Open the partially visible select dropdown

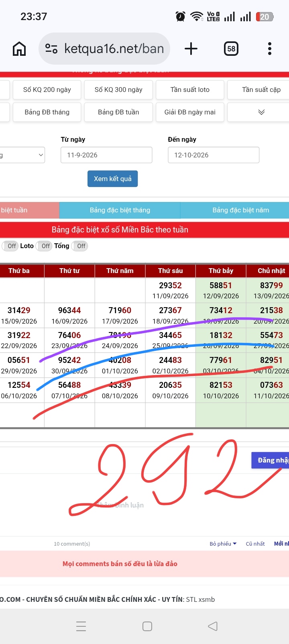22,155
